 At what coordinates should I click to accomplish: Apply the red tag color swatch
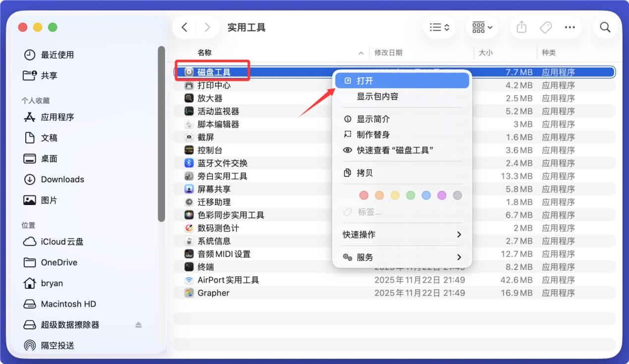click(x=363, y=195)
